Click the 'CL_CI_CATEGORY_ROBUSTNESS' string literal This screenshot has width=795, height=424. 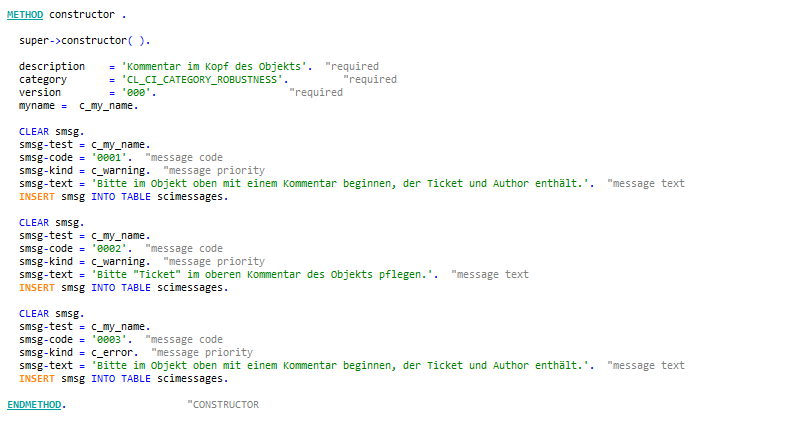[x=204, y=80]
